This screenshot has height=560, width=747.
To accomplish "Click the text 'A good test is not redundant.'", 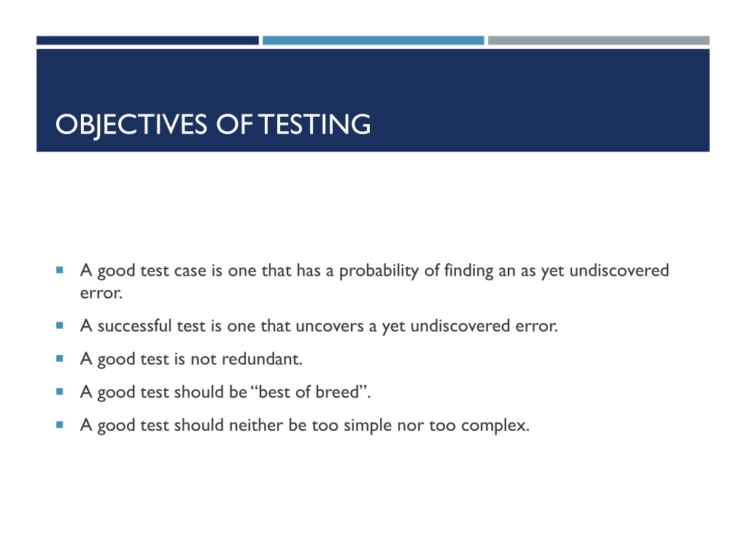I will 191,359.
